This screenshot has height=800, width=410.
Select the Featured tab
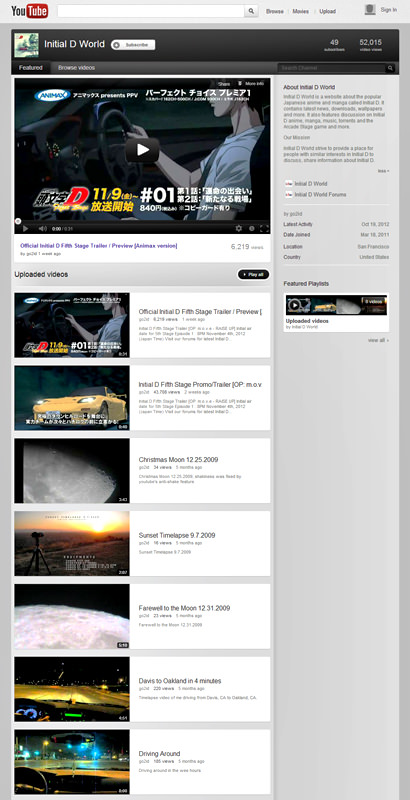click(31, 68)
